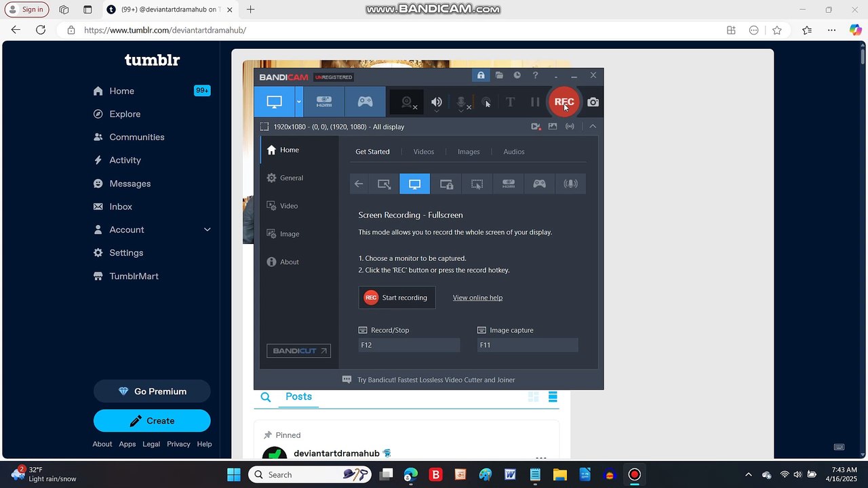Open Bandicut link button
Image resolution: width=868 pixels, height=488 pixels.
pos(298,351)
